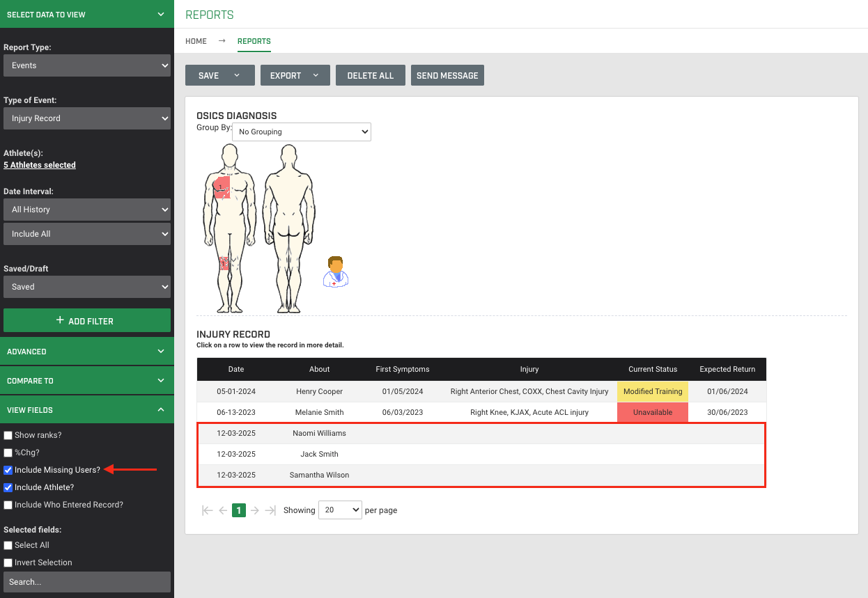The width and height of the screenshot is (868, 598).
Task: Enable the Show ranks? checkbox
Action: pyautogui.click(x=8, y=434)
